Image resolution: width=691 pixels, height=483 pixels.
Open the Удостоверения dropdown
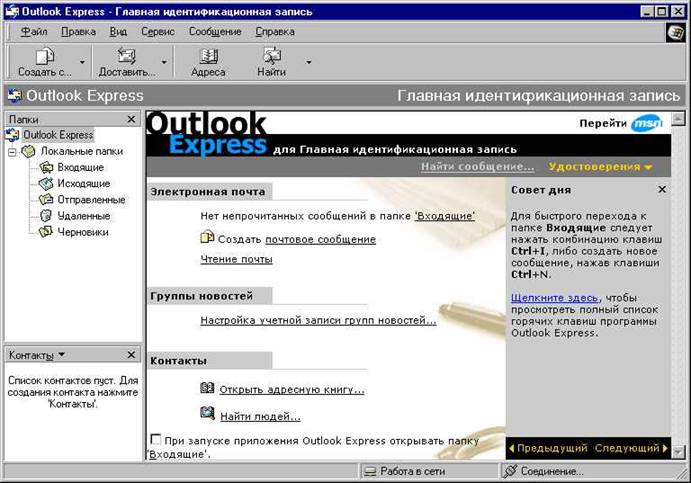point(600,167)
